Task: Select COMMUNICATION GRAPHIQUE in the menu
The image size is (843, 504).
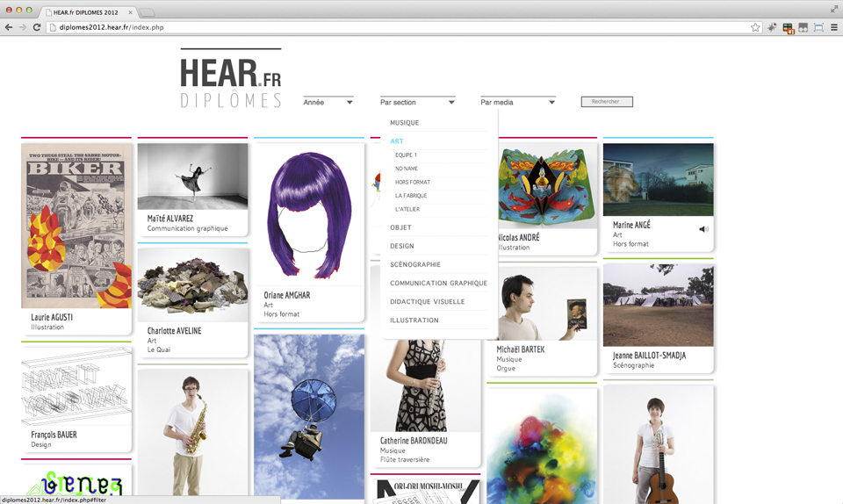Action: pyautogui.click(x=439, y=283)
